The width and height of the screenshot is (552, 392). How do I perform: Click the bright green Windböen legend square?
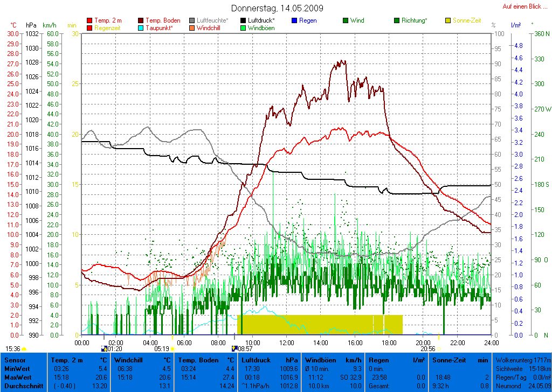244,28
